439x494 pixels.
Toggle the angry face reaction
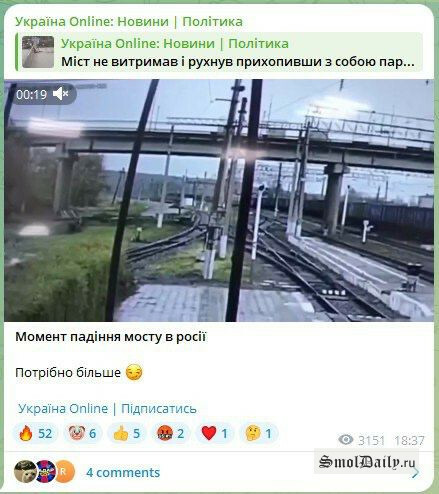click(x=170, y=433)
